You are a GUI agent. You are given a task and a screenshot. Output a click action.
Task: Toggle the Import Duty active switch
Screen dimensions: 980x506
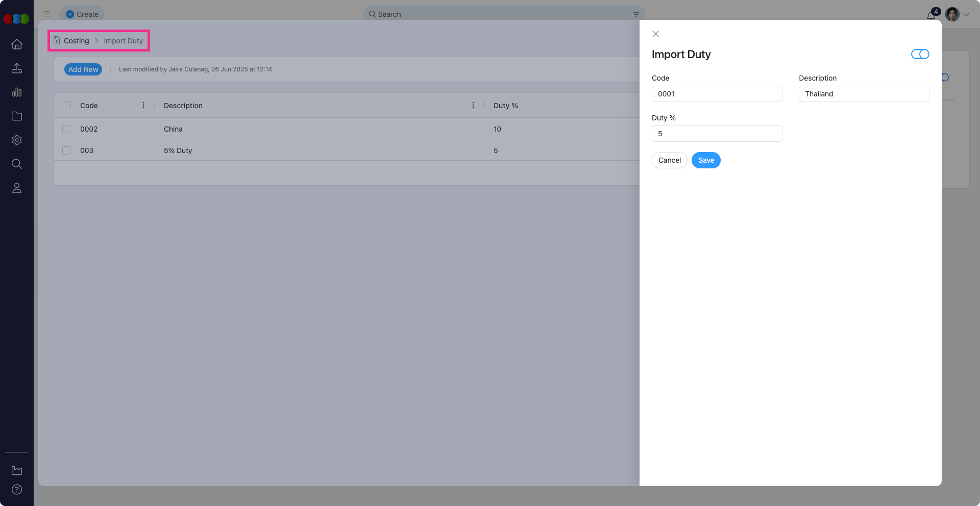coord(920,54)
